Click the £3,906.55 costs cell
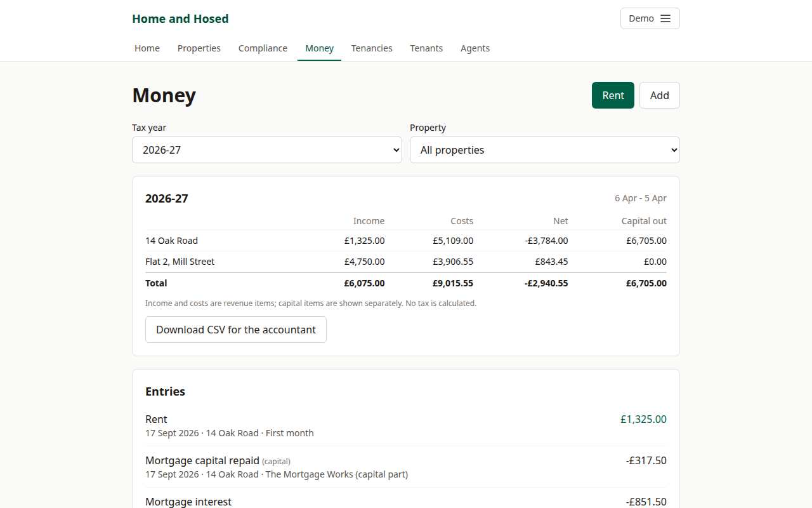The image size is (812, 508). coord(453,262)
